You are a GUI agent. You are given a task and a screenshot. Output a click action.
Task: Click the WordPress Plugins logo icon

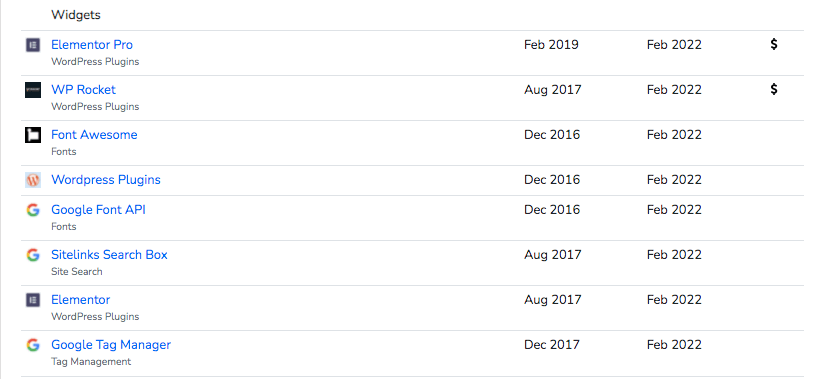33,180
